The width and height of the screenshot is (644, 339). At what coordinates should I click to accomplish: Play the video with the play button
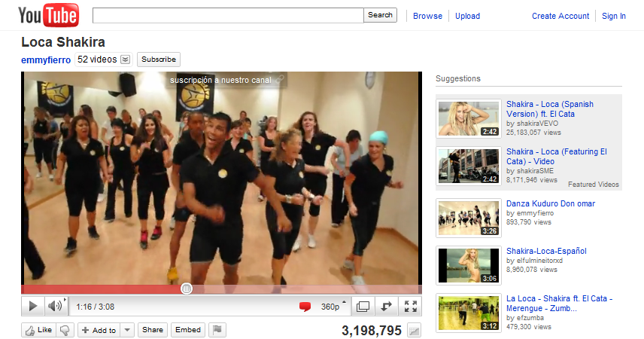pos(32,306)
